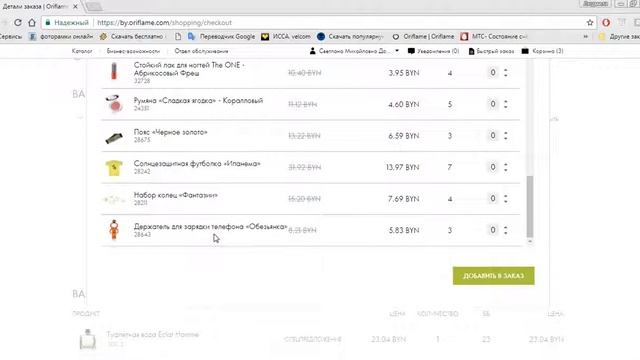
Task: Open the МТС bookmark in the bookmarks bar
Action: coord(494,37)
